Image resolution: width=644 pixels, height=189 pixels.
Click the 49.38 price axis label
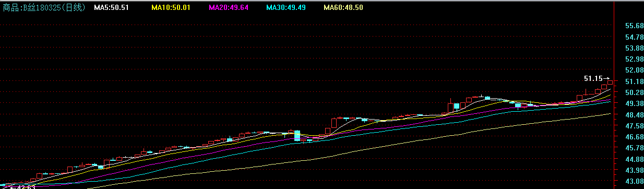(634, 103)
